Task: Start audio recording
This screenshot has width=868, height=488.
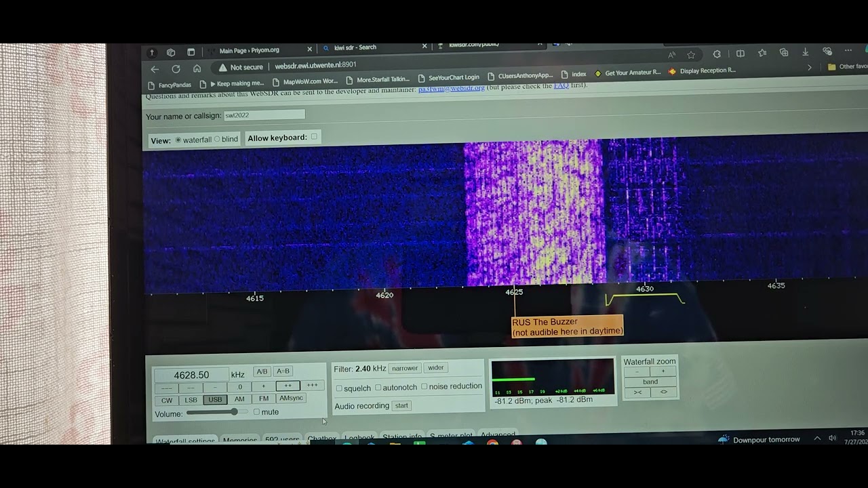Action: pos(401,405)
